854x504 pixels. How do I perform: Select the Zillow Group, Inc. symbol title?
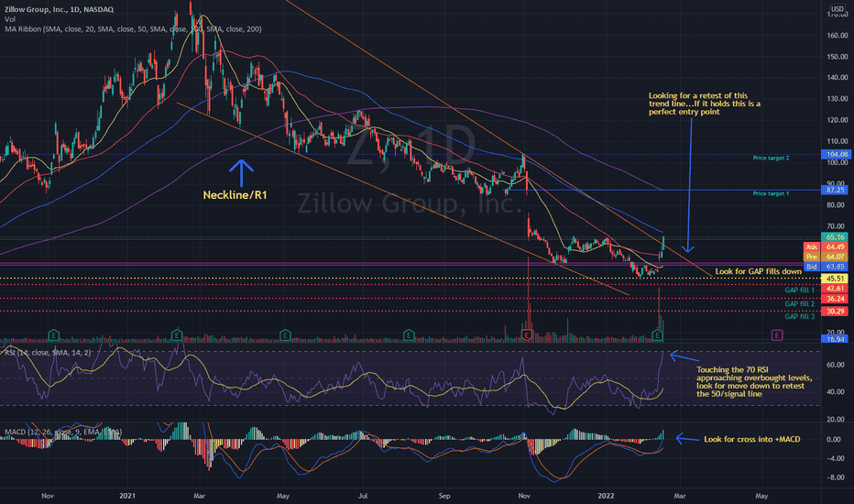pos(60,9)
